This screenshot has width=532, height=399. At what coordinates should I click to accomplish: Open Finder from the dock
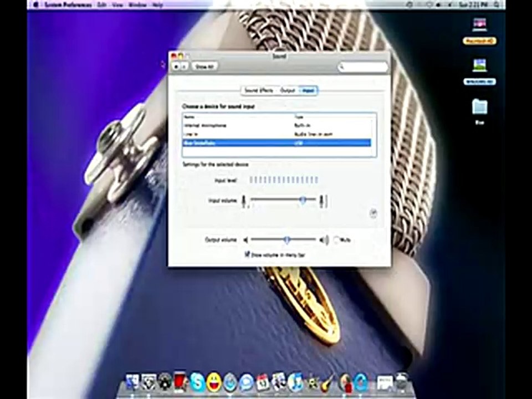(x=132, y=383)
